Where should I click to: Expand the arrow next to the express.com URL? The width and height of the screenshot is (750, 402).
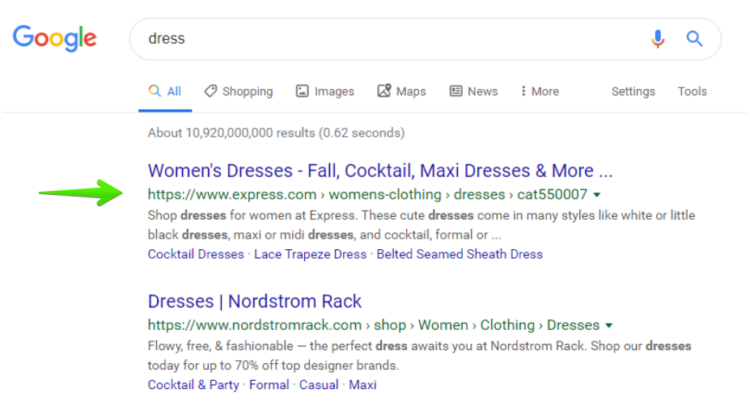(597, 195)
